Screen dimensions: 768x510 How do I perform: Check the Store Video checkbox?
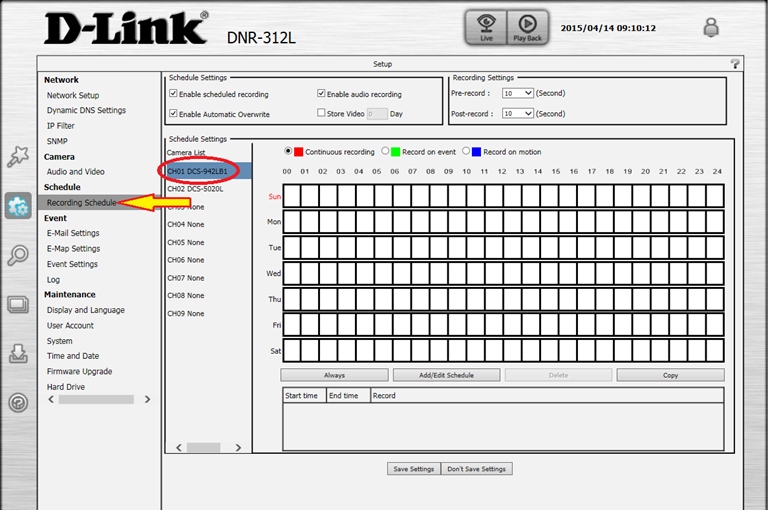click(x=322, y=113)
